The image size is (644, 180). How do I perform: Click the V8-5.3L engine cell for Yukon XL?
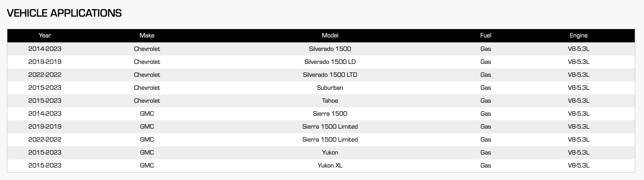tap(578, 165)
